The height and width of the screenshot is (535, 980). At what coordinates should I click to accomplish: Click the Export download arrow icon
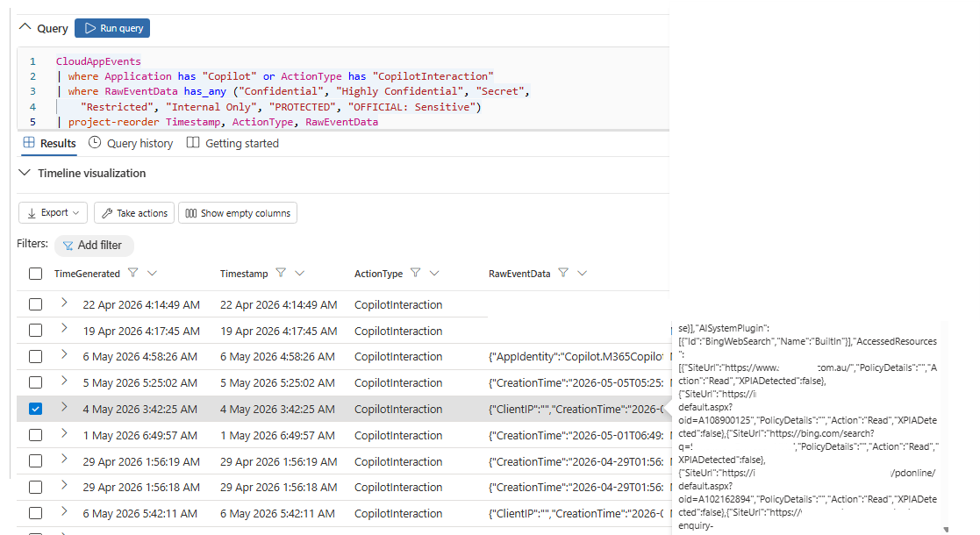32,214
